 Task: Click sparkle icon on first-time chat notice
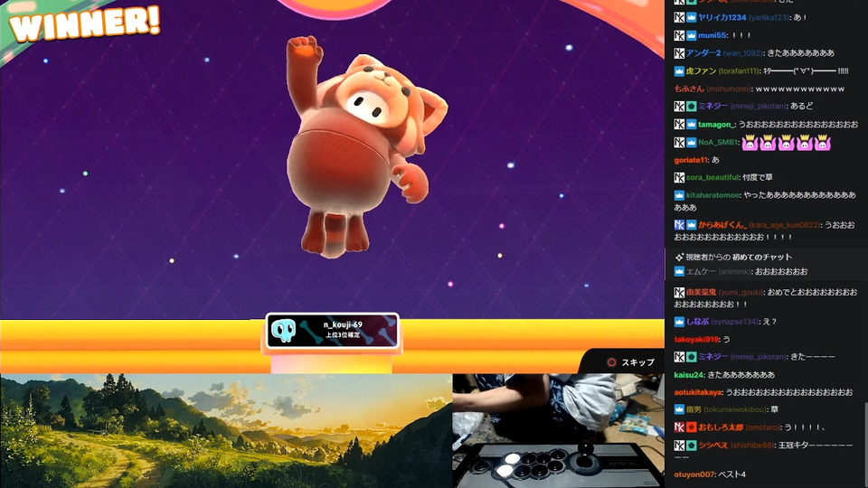point(679,258)
